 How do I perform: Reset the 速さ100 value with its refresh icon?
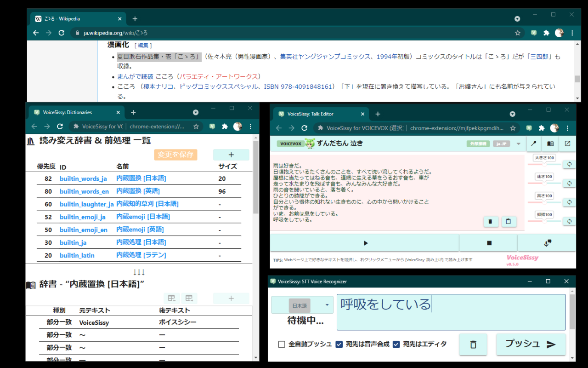pyautogui.click(x=569, y=183)
